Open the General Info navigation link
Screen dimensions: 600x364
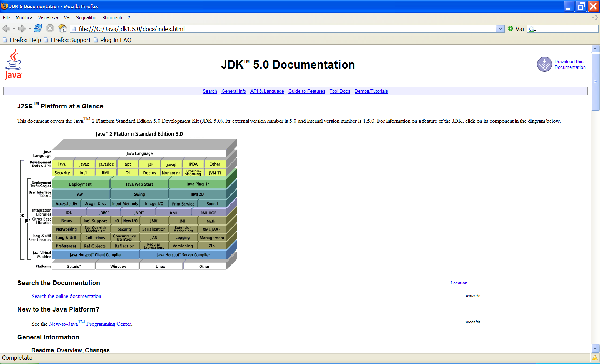click(234, 91)
